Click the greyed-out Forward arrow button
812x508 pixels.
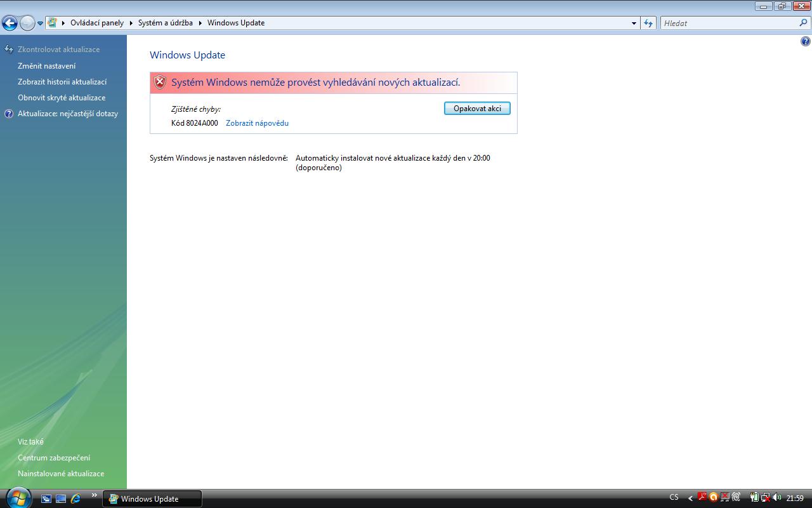pyautogui.click(x=27, y=23)
